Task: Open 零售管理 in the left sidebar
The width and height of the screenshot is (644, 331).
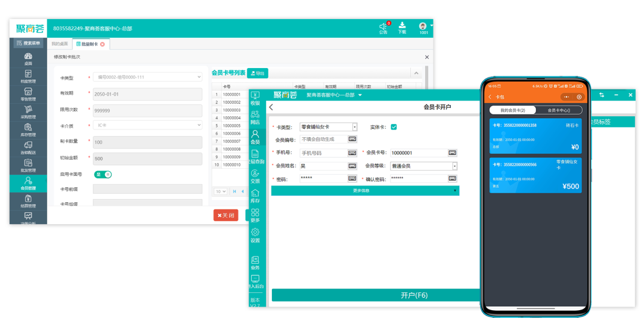Action: click(x=28, y=95)
